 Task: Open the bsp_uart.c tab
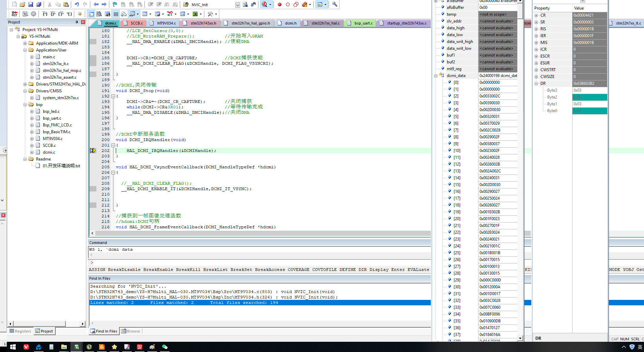[x=361, y=23]
